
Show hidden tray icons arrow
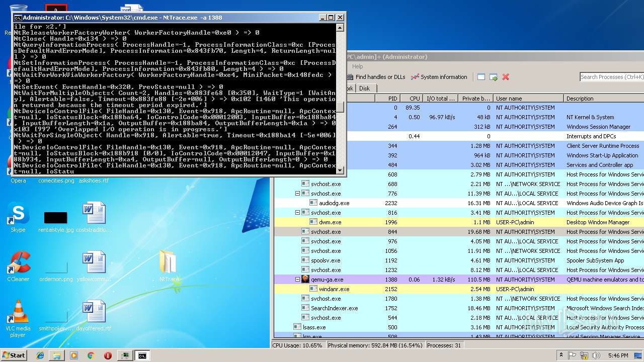click(561, 355)
